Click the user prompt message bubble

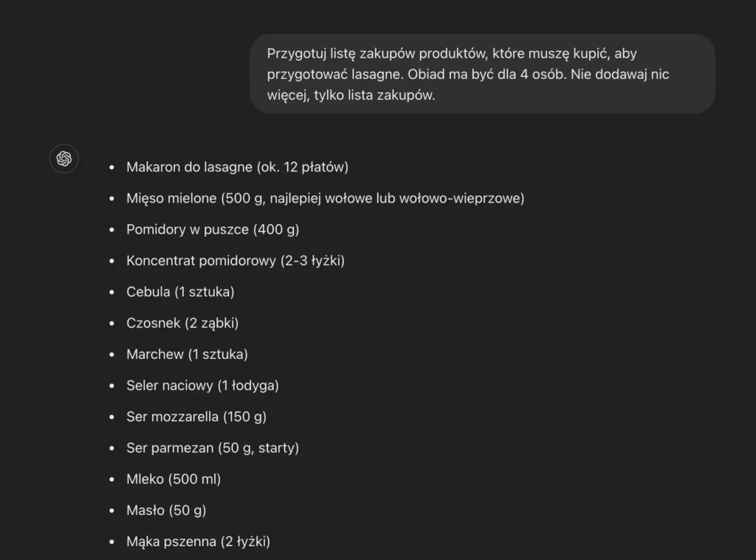click(x=482, y=74)
